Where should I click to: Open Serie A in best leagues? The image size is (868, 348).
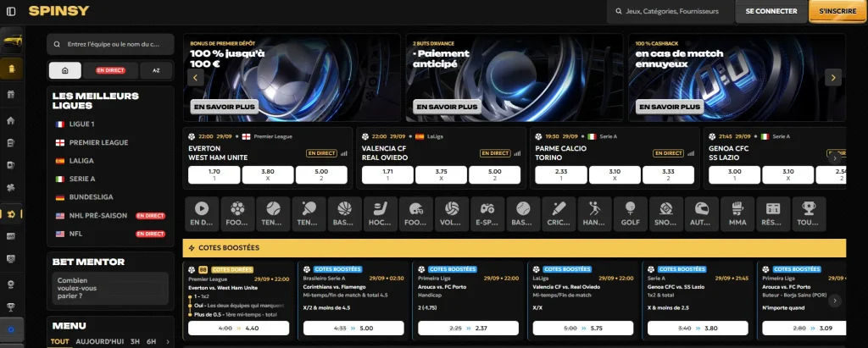coord(110,179)
